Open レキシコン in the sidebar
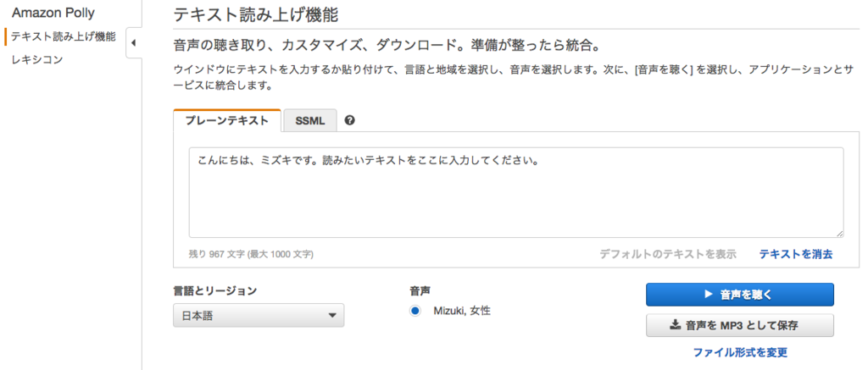This screenshot has height=370, width=868. click(37, 60)
